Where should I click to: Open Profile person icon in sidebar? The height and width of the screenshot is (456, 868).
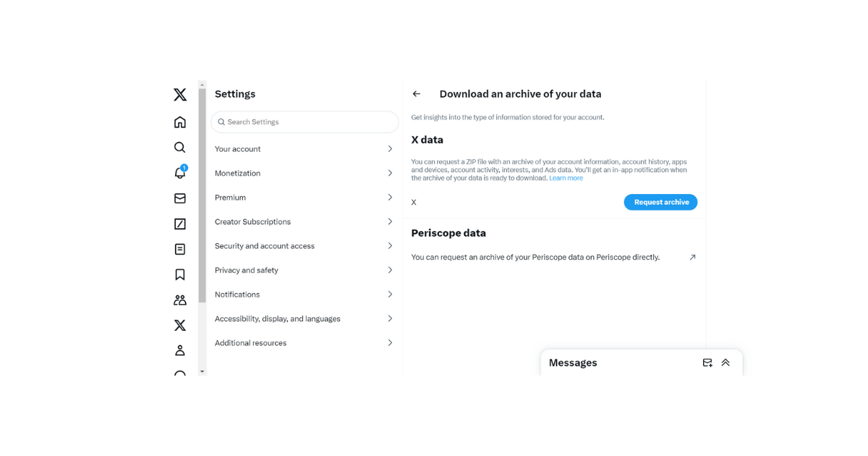pos(180,350)
